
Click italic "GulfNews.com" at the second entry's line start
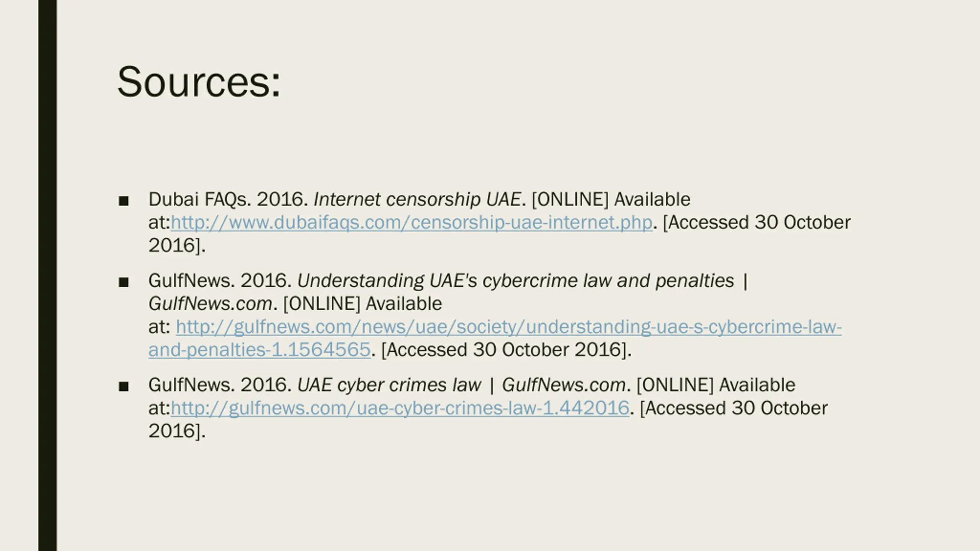211,304
